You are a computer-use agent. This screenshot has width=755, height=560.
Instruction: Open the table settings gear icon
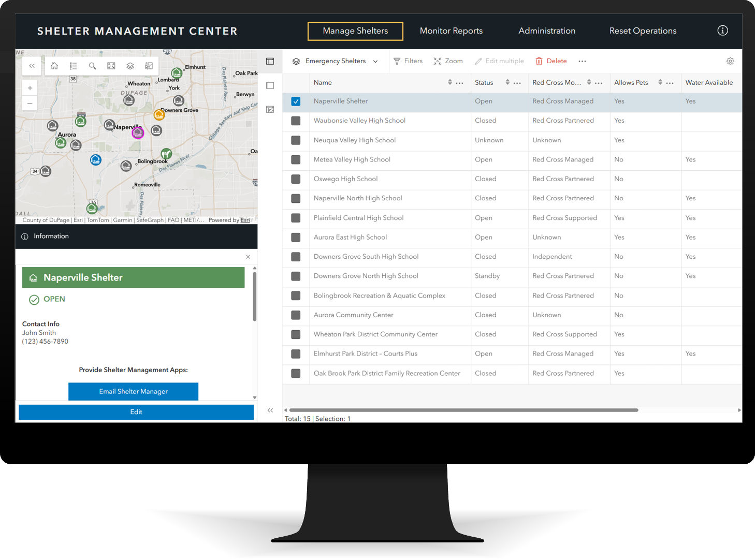[x=731, y=61]
